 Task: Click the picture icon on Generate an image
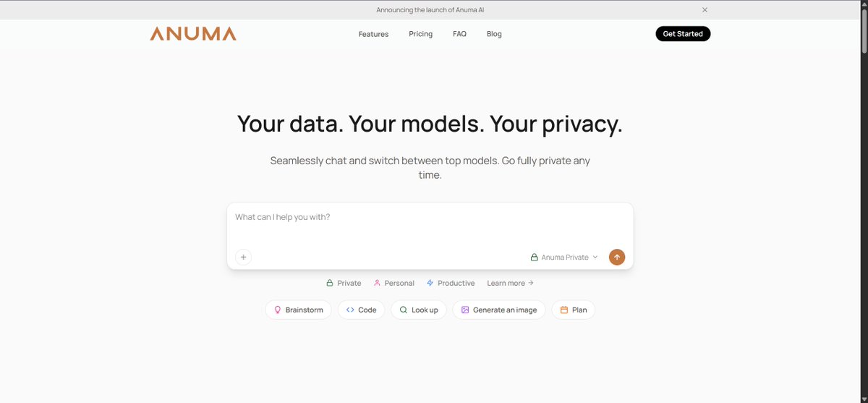pos(465,310)
